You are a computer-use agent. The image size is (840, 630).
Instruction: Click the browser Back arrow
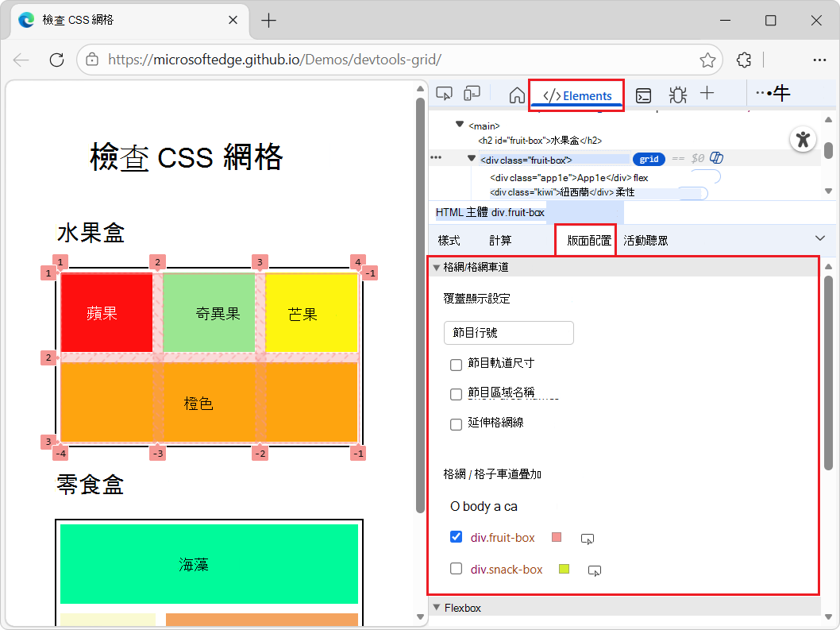21,60
